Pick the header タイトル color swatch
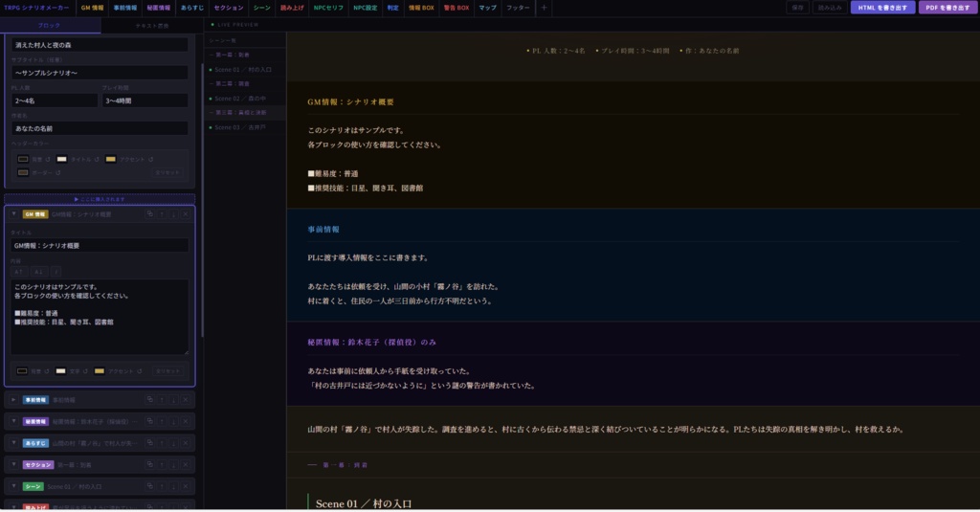This screenshot has width=980, height=512. click(x=62, y=160)
